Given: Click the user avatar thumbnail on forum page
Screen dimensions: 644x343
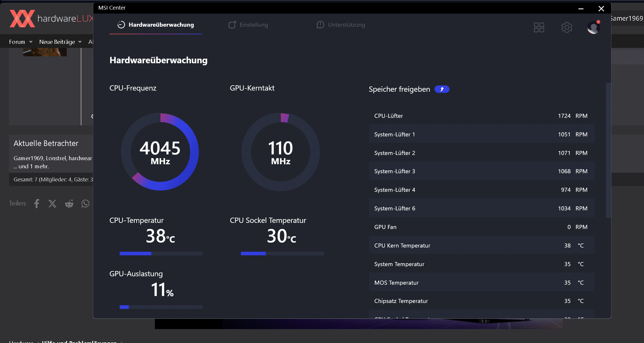Looking at the screenshot, I should [45, 52].
